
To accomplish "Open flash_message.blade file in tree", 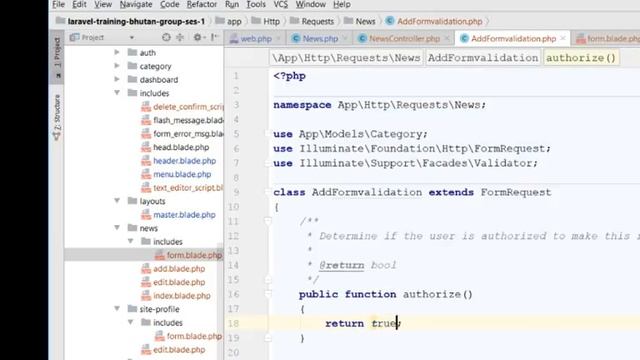I will point(182,120).
